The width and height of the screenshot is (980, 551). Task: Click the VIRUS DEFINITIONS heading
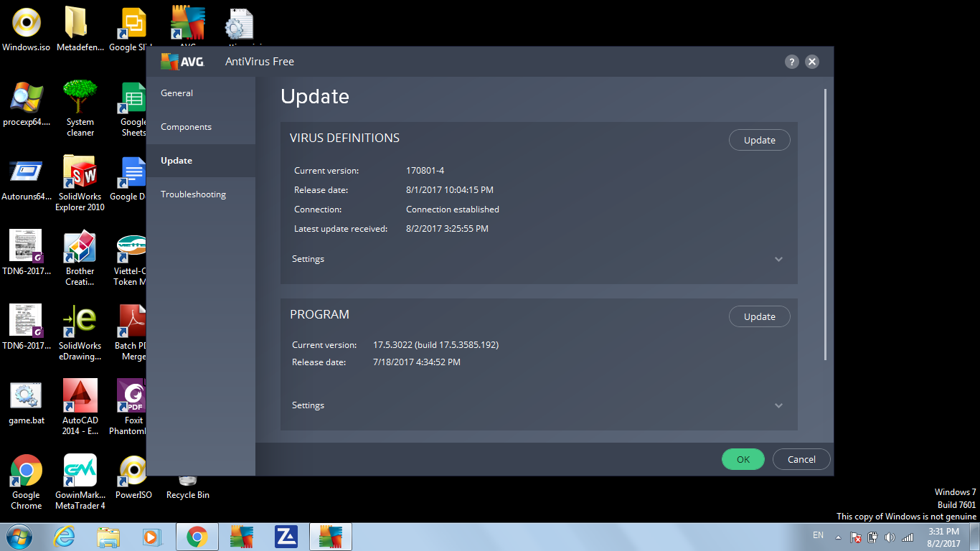pyautogui.click(x=344, y=138)
